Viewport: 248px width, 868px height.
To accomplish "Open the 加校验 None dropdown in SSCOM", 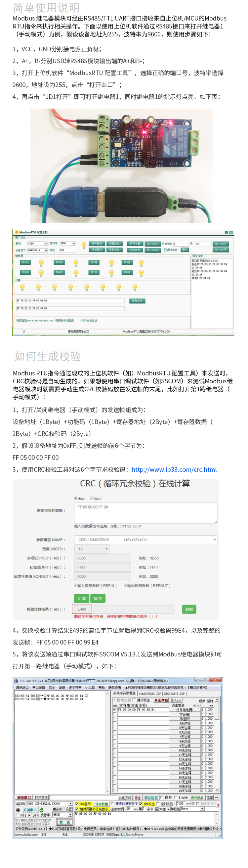I will click(x=192, y=809).
